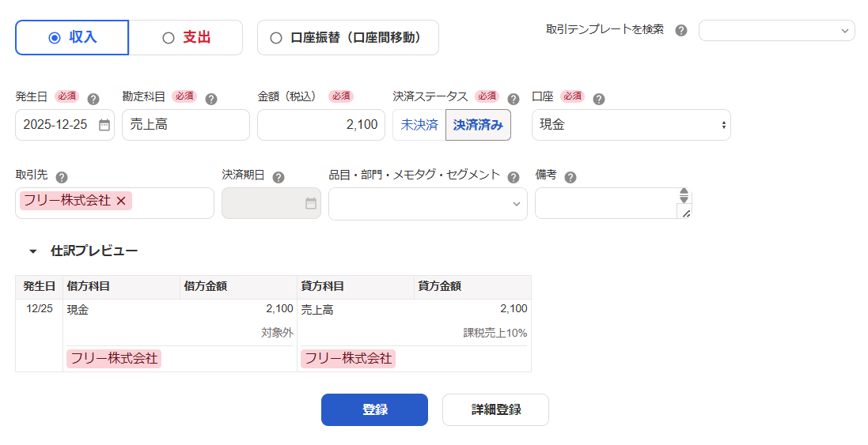Click the 備考 field stepper arrows
This screenshot has width=868, height=445.
point(684,196)
